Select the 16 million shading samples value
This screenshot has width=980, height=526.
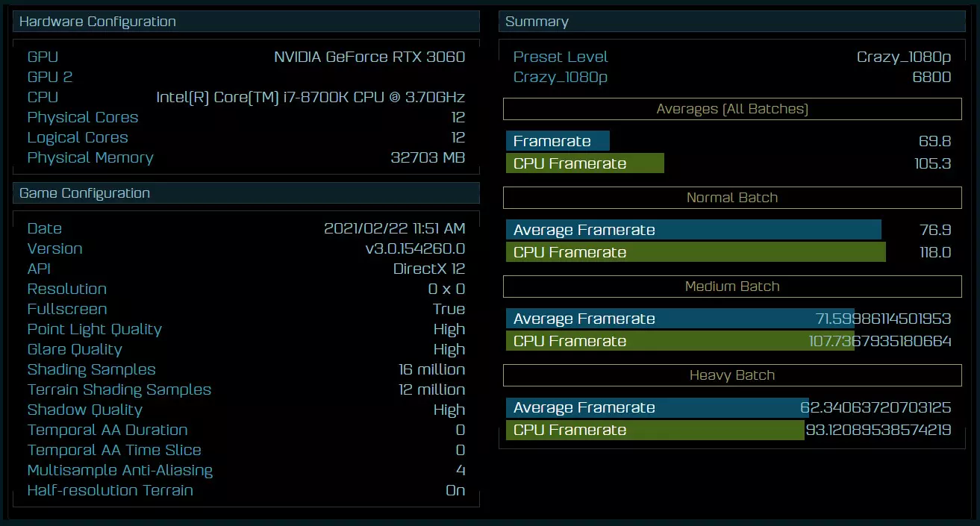[x=431, y=370]
